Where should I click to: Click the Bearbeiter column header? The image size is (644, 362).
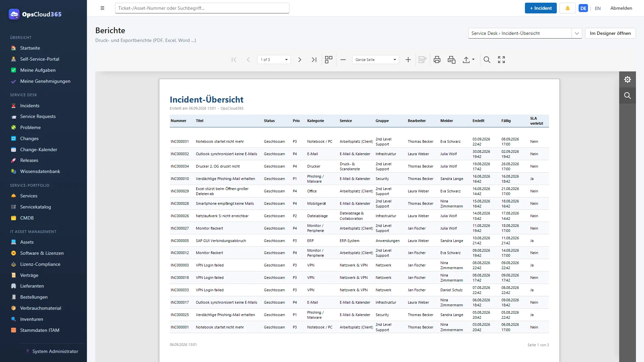(x=417, y=121)
